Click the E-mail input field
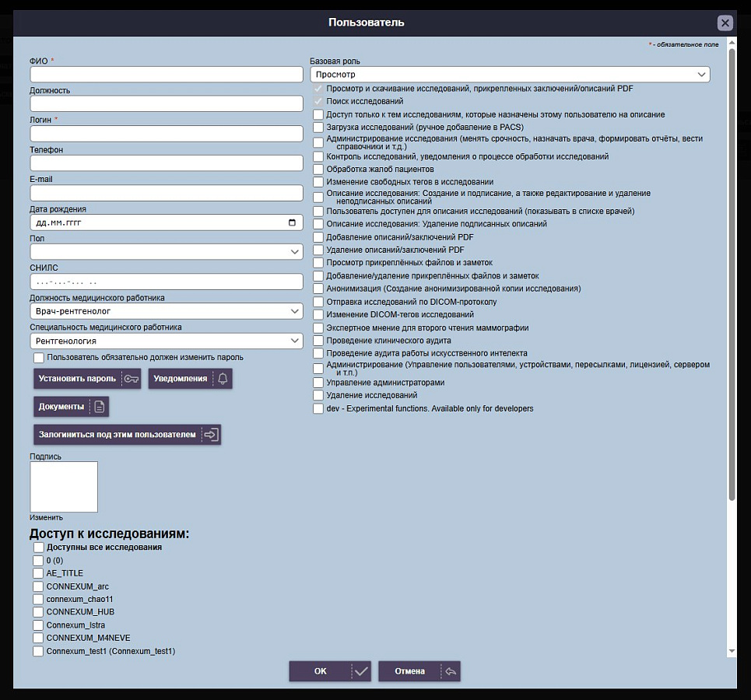 167,193
